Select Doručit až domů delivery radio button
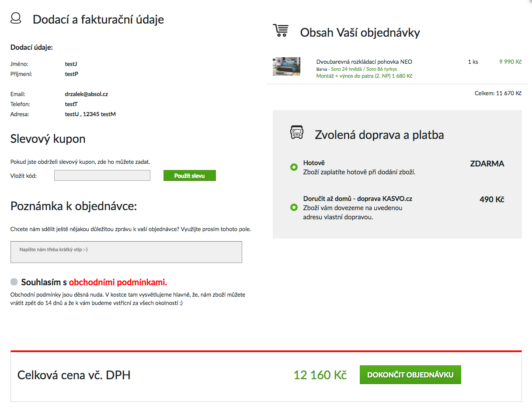Viewport: 532px width, 412px height. point(294,207)
